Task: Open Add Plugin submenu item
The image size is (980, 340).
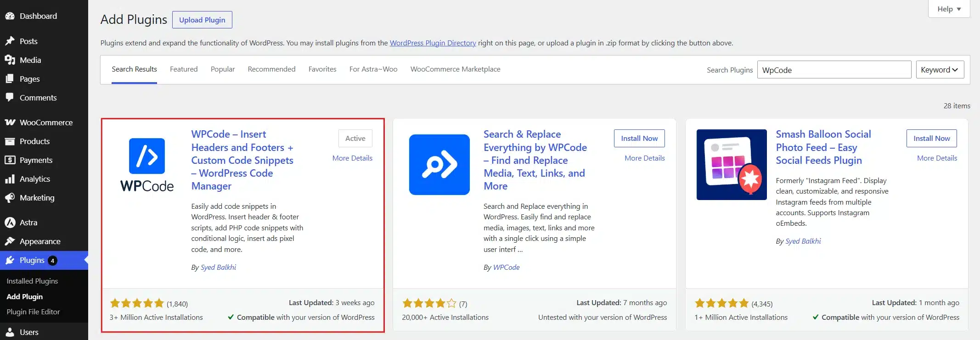Action: 24,296
